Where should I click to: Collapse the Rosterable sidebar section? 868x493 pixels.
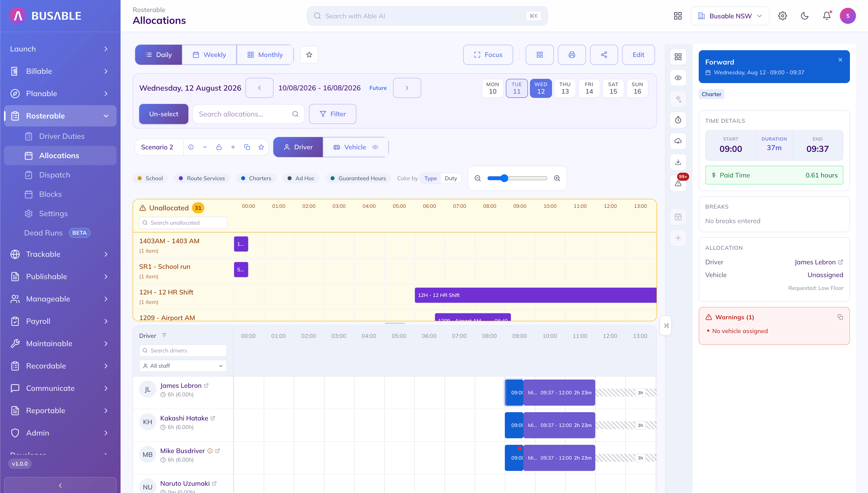(x=60, y=116)
